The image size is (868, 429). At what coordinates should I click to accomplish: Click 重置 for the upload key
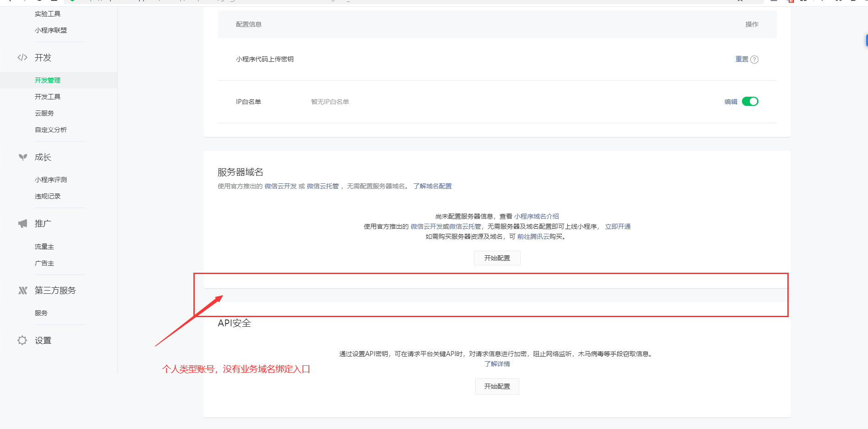tap(742, 59)
